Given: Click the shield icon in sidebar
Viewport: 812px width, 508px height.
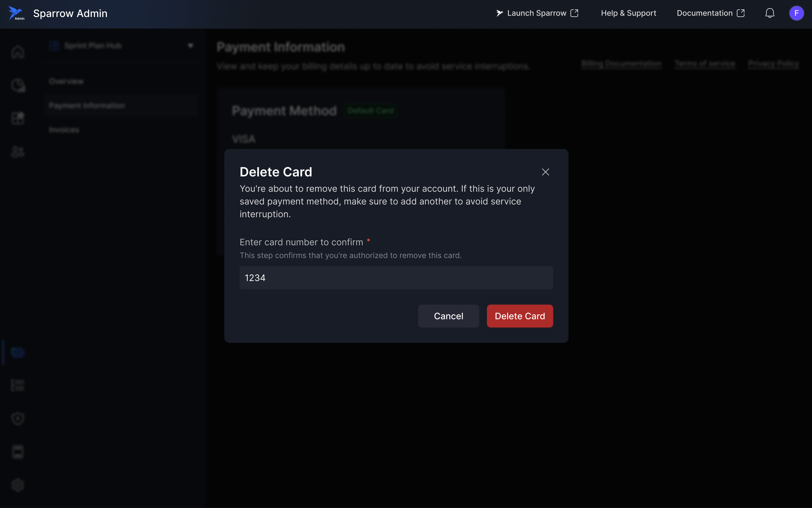Looking at the screenshot, I should (x=18, y=419).
